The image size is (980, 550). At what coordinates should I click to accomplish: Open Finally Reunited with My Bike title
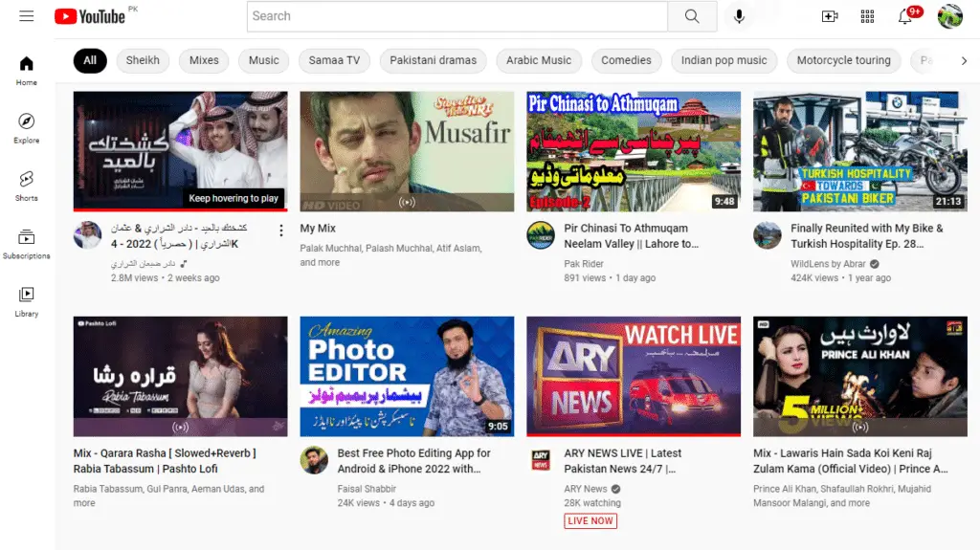[867, 236]
